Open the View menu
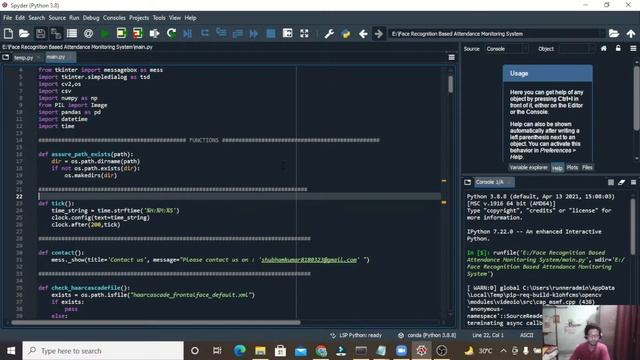Viewport: 640px width, 360px height. point(175,18)
